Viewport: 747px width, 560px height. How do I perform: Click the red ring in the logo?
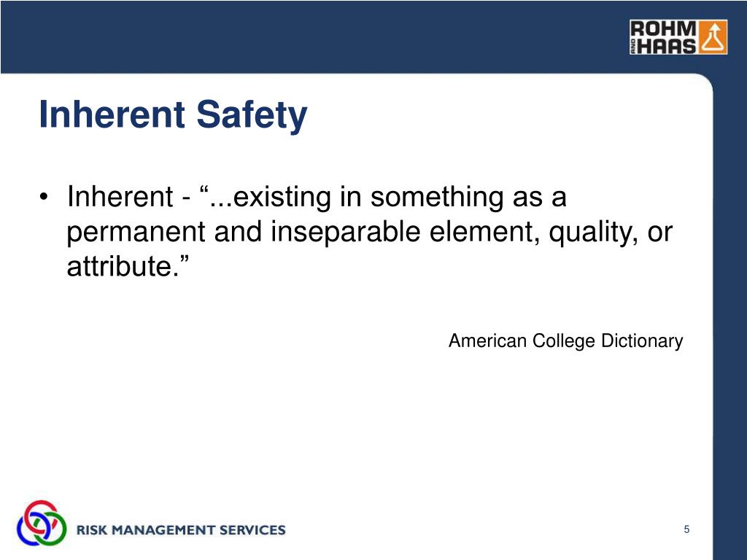(x=42, y=517)
